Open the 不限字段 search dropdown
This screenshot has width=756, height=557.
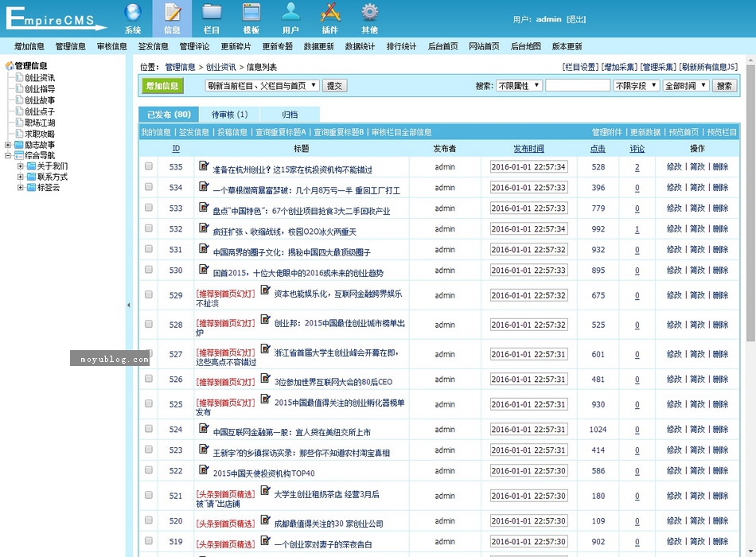[x=637, y=86]
